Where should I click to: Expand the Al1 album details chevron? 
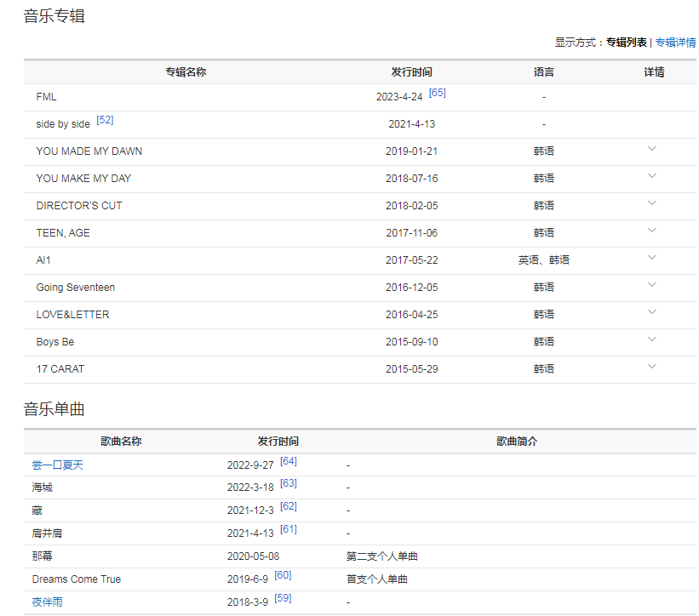[x=652, y=258]
